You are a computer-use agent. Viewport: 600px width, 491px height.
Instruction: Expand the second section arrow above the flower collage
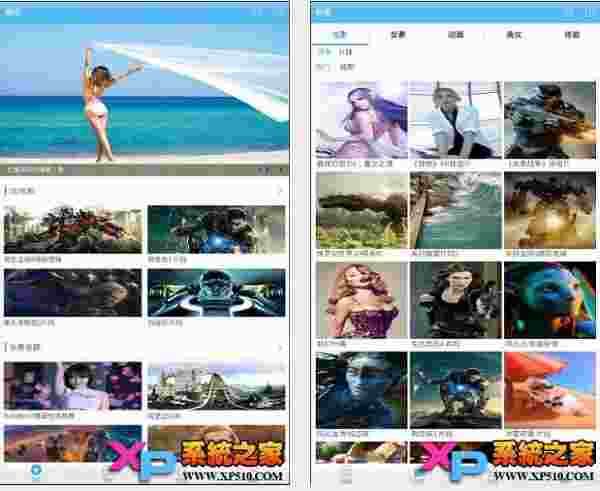tap(280, 347)
